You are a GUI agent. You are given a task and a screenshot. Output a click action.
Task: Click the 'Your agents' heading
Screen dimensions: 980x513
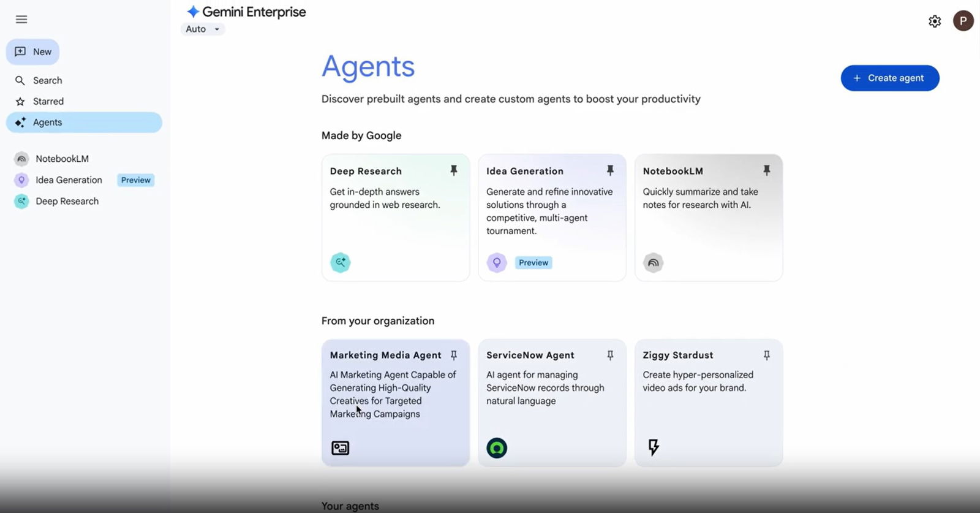tap(350, 506)
